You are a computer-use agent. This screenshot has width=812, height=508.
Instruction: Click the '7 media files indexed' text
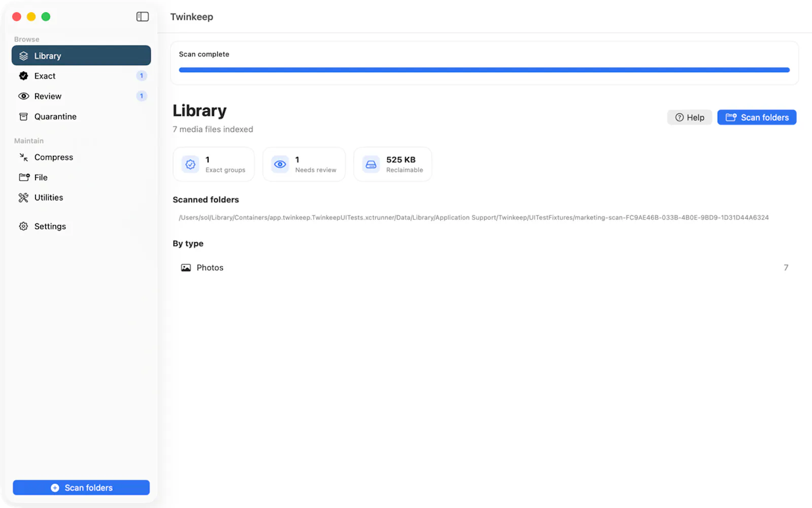pos(213,130)
